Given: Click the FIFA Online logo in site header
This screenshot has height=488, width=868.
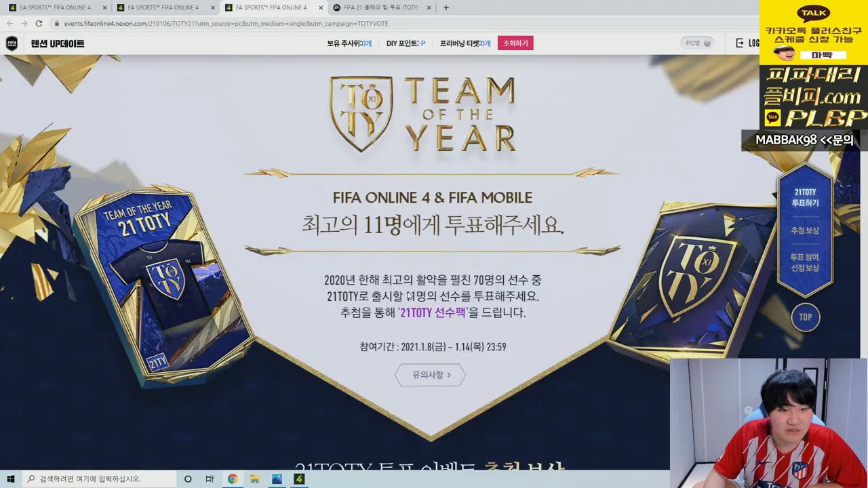Looking at the screenshot, I should tap(12, 43).
